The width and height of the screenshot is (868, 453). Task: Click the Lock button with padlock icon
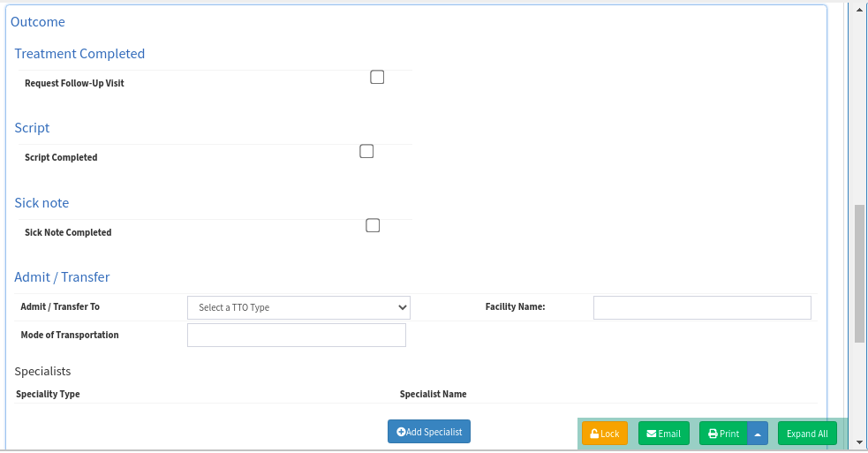click(x=605, y=434)
